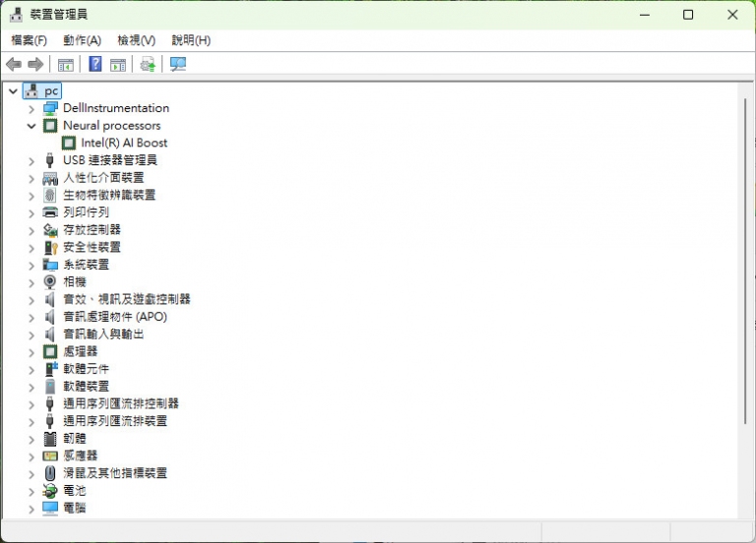Click the Back arrow toolbar icon
Viewport: 756px width, 543px height.
(x=14, y=64)
